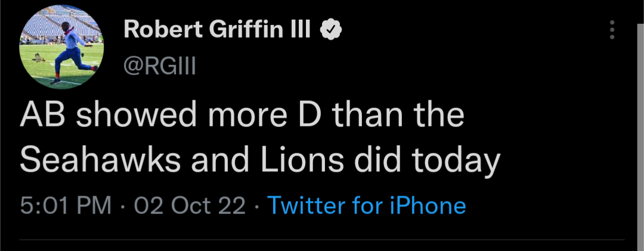Viewport: 644px width, 251px height.
Task: Click the word iPhone in the source label
Action: click(x=428, y=206)
